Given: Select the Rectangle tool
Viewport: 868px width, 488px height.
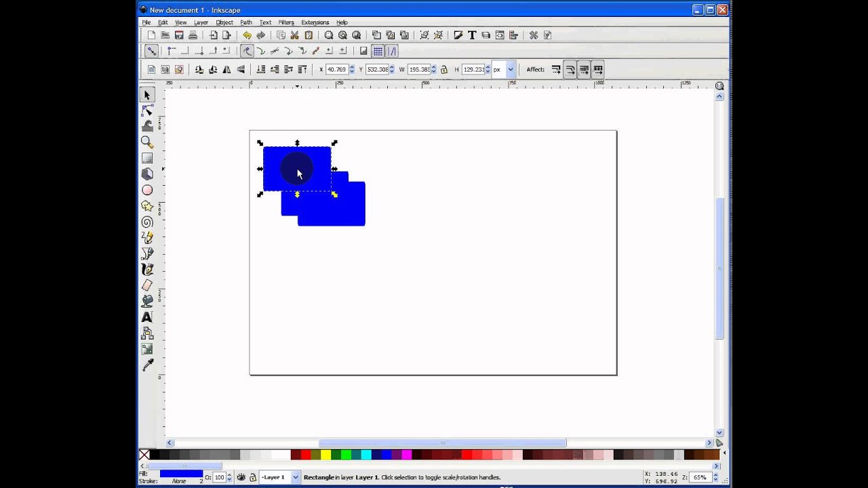Looking at the screenshot, I should tap(147, 158).
